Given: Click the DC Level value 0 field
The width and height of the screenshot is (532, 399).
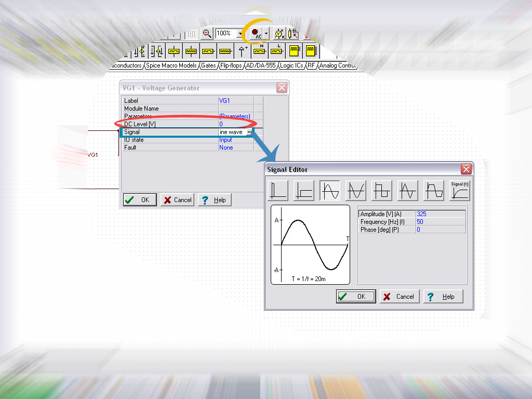Looking at the screenshot, I should click(x=236, y=124).
